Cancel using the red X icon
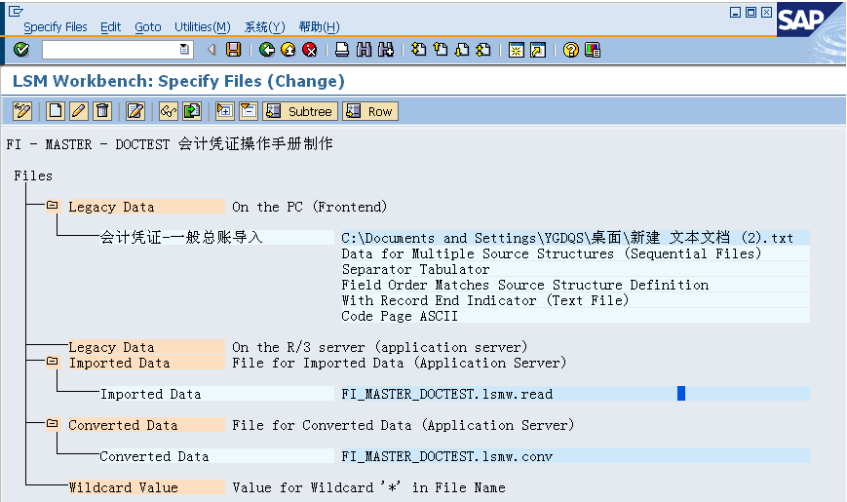The width and height of the screenshot is (847, 502). click(x=310, y=50)
